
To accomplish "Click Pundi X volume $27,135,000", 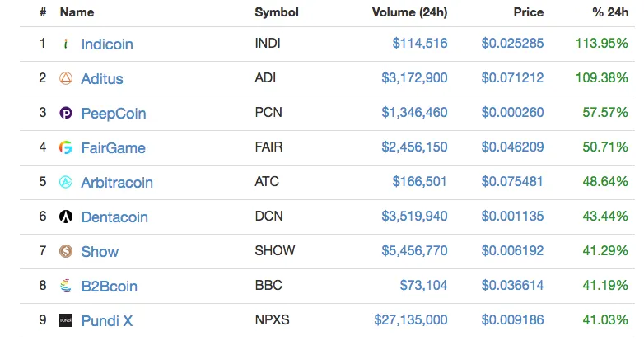I will tap(411, 319).
